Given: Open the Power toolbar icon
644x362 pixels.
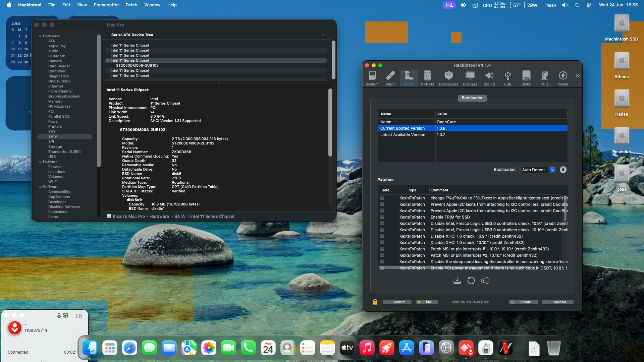Looking at the screenshot, I should click(x=563, y=78).
